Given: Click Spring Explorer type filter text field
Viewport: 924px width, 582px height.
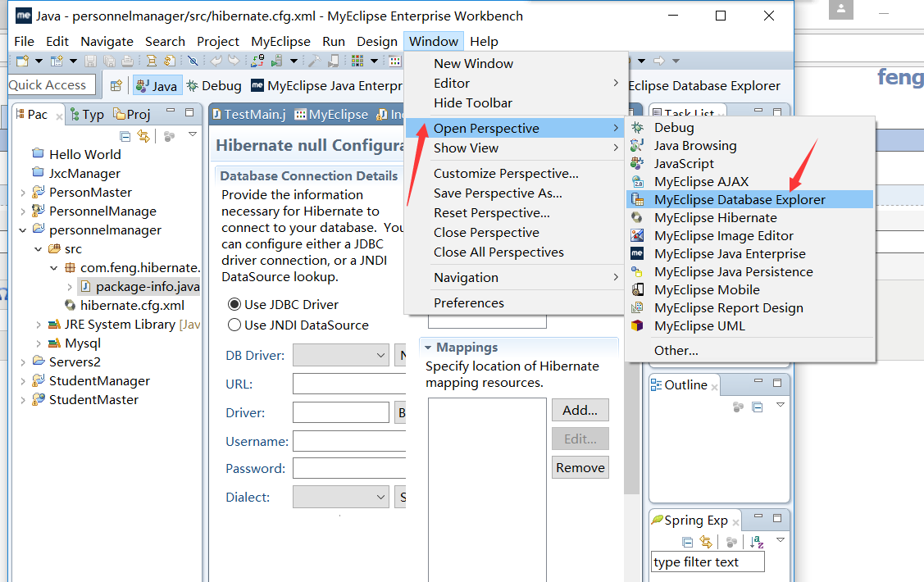Looking at the screenshot, I should point(708,562).
